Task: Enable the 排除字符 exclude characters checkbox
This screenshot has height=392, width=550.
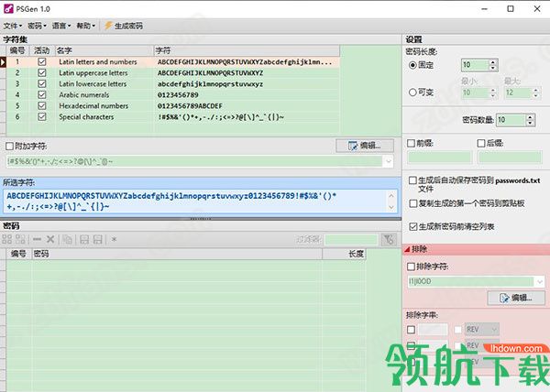Action: point(411,267)
